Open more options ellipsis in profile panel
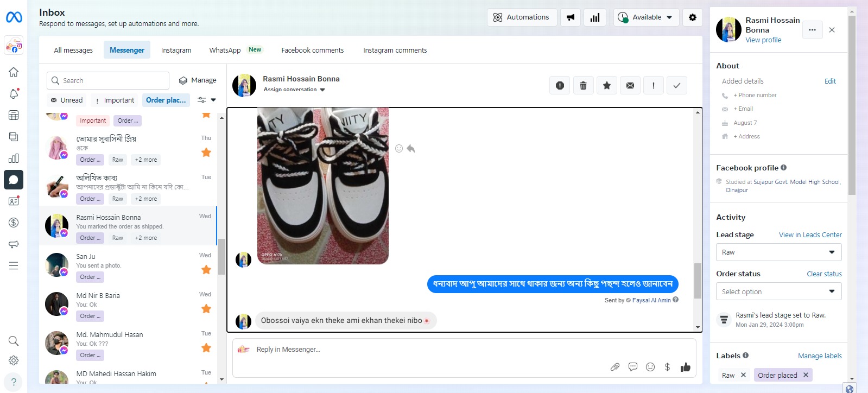The image size is (868, 393). pyautogui.click(x=812, y=30)
